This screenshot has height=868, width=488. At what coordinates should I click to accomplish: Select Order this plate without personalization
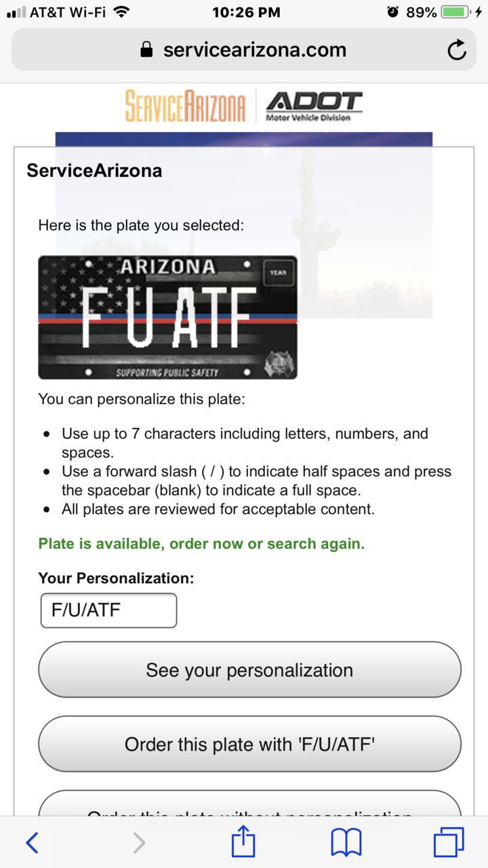tap(249, 804)
